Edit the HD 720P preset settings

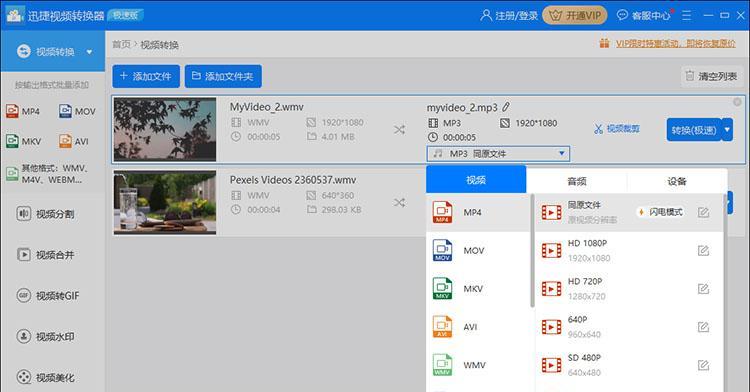click(703, 289)
